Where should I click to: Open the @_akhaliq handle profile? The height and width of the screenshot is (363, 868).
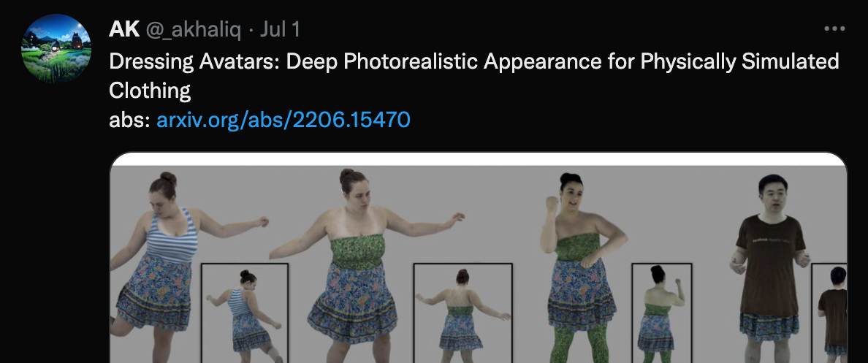(x=193, y=29)
